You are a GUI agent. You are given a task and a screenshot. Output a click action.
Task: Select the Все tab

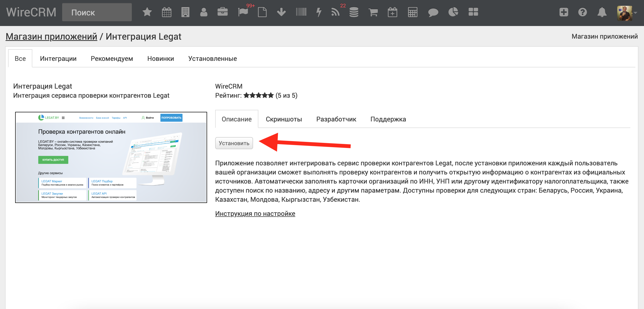[20, 58]
